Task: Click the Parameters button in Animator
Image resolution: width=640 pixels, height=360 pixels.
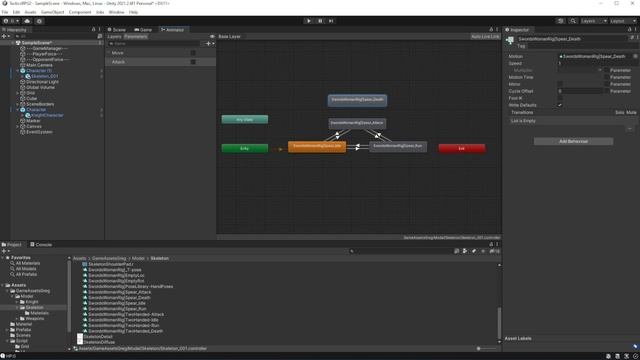Action: tap(136, 37)
